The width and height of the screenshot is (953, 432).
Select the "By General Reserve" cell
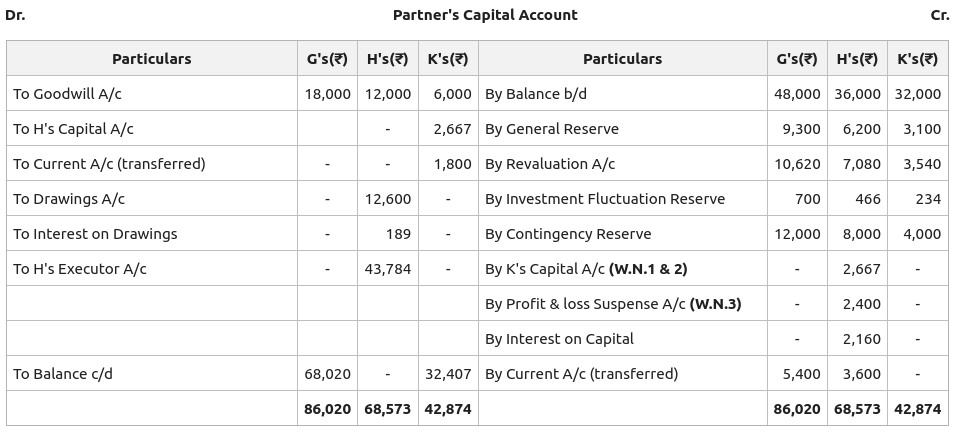[552, 129]
